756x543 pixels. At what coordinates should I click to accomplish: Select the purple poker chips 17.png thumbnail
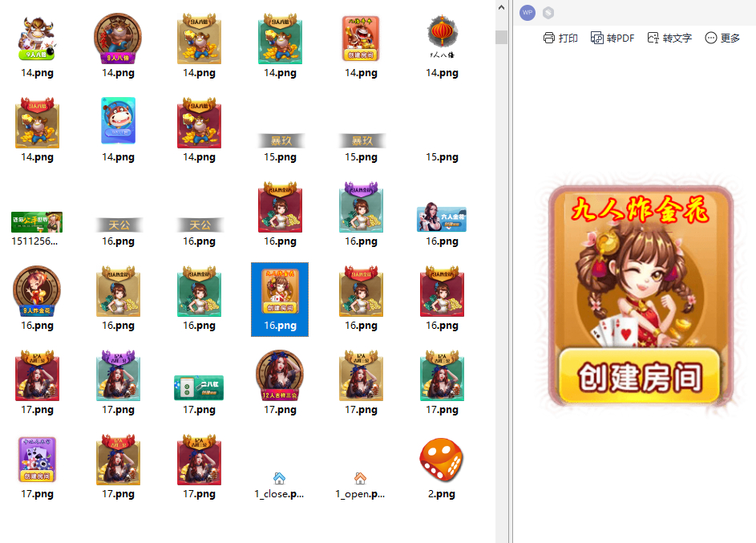pos(37,460)
